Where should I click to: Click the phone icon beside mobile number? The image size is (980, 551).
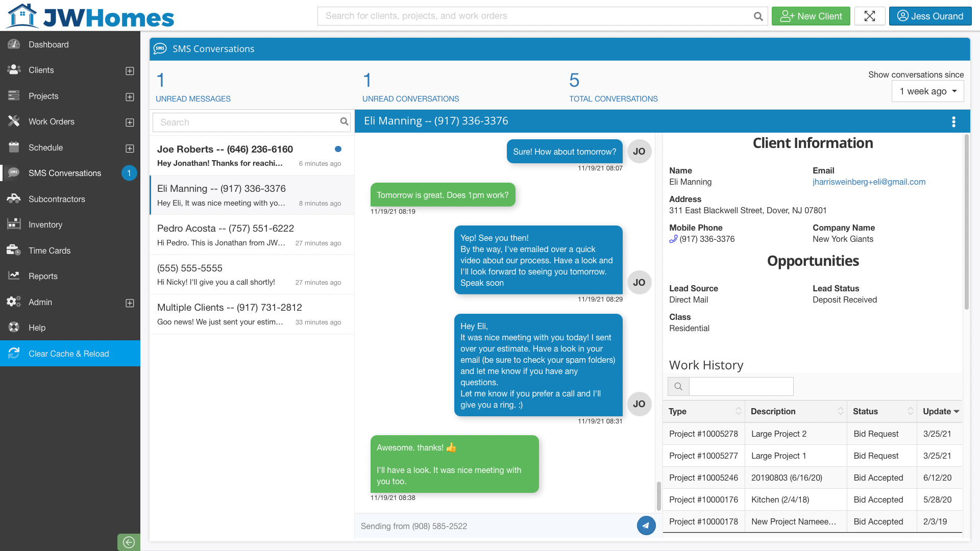click(x=673, y=239)
